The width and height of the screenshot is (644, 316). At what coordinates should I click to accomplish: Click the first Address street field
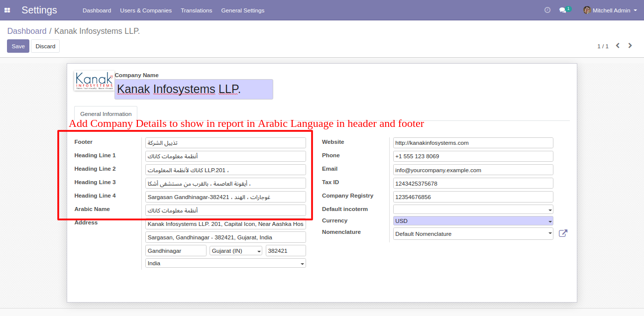[225, 224]
